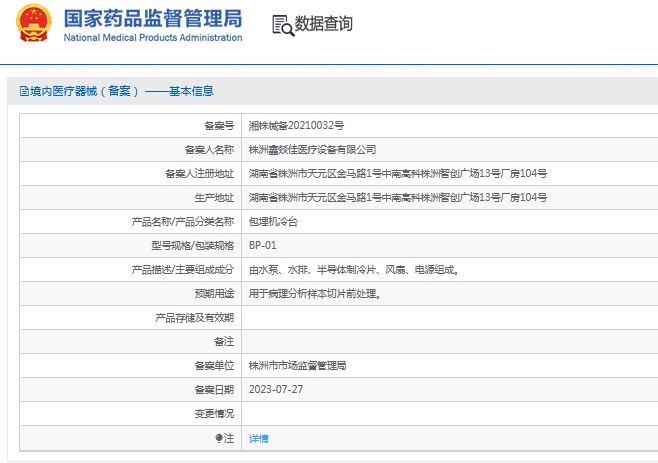Click the 备案人注册地址 address value
Screen dimensions: 658x463
[398, 173]
